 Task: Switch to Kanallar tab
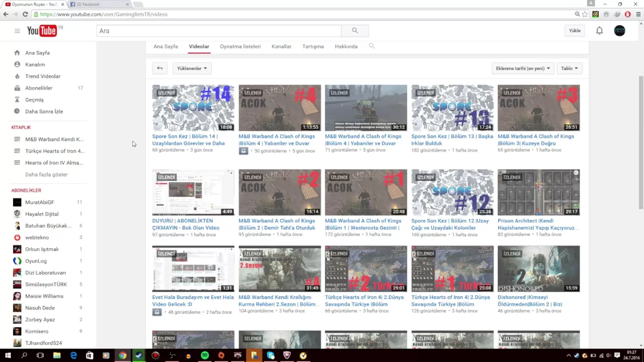point(281,46)
